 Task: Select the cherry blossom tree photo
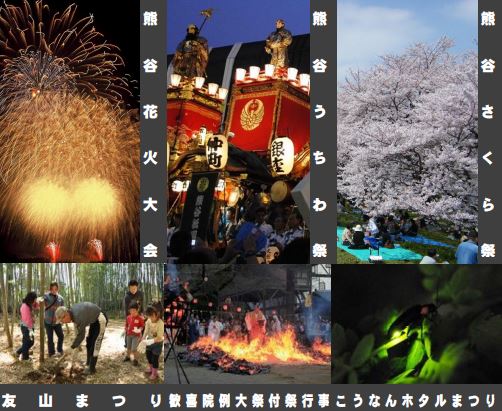pos(407,132)
